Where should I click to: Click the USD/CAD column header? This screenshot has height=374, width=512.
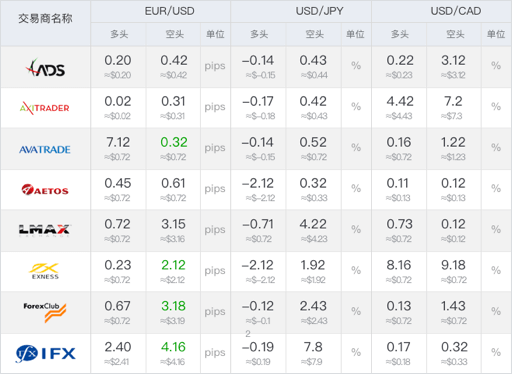click(456, 11)
